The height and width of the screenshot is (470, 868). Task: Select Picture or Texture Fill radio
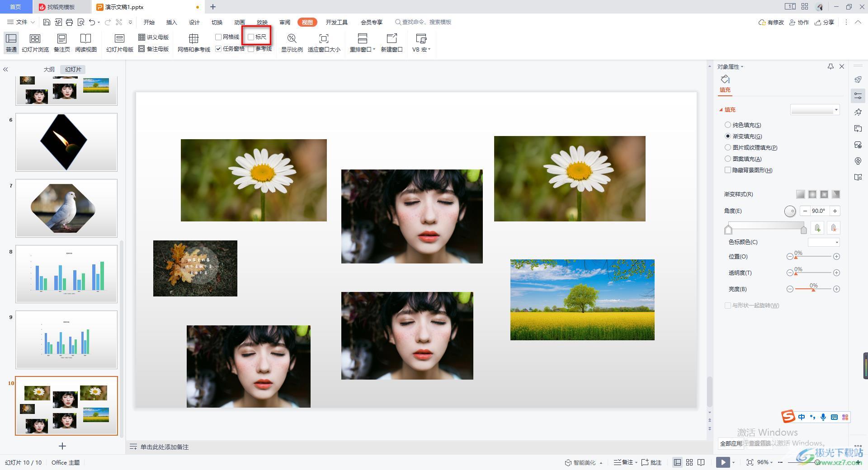(x=727, y=147)
